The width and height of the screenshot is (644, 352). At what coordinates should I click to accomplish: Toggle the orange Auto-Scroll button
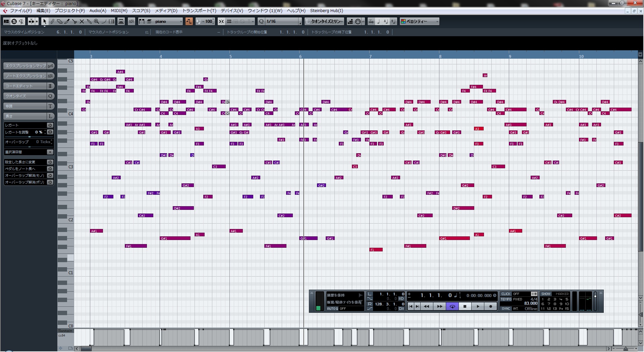pyautogui.click(x=189, y=21)
